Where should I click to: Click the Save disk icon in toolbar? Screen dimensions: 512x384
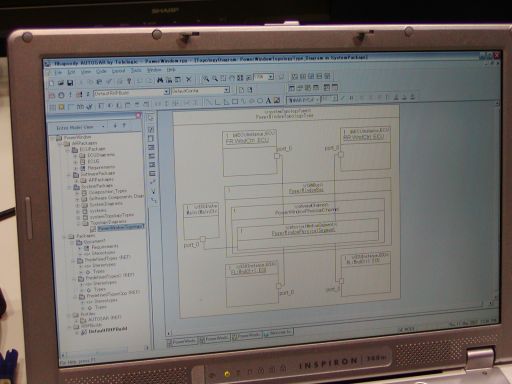point(70,83)
